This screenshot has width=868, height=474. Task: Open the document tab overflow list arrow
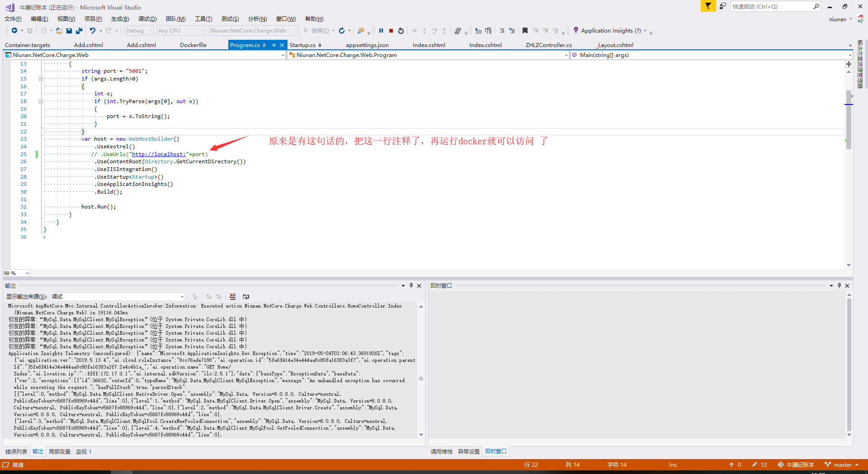tap(850, 45)
